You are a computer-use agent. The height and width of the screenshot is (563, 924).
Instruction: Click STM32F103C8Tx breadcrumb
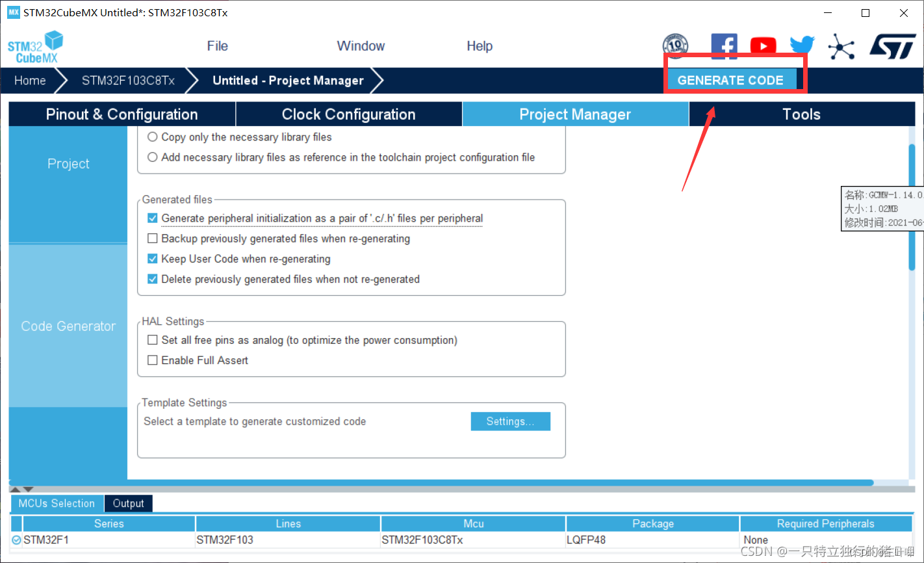click(x=128, y=81)
